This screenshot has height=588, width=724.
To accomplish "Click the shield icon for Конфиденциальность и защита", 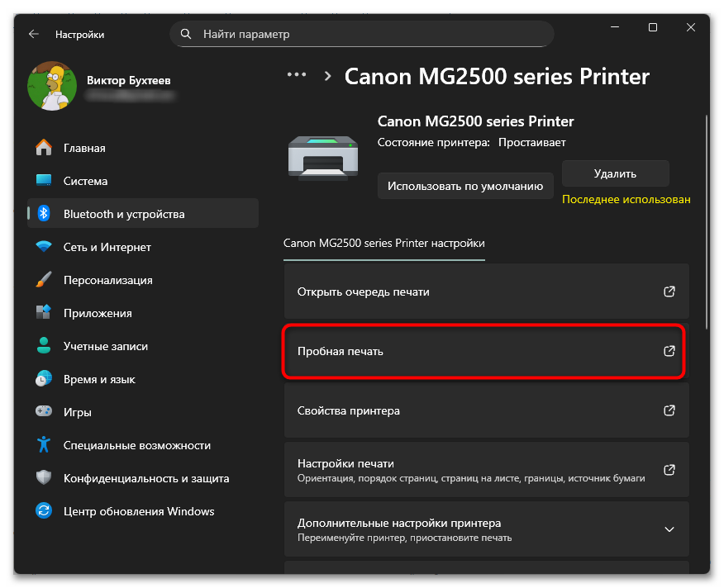I will click(44, 477).
